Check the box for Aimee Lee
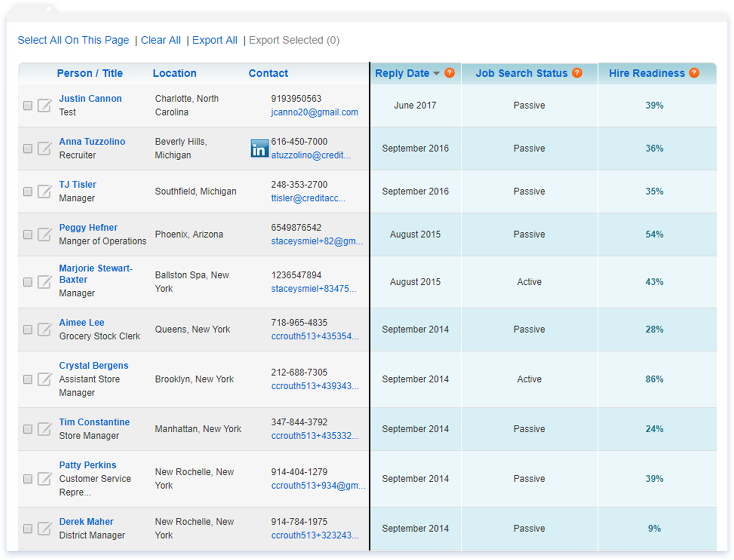This screenshot has width=734, height=560. click(x=28, y=329)
